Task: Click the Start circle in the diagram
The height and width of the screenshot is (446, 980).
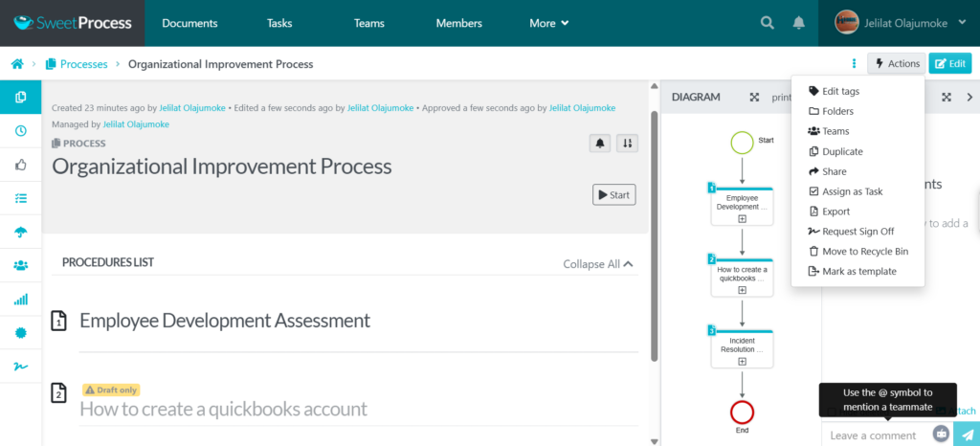Action: tap(742, 143)
